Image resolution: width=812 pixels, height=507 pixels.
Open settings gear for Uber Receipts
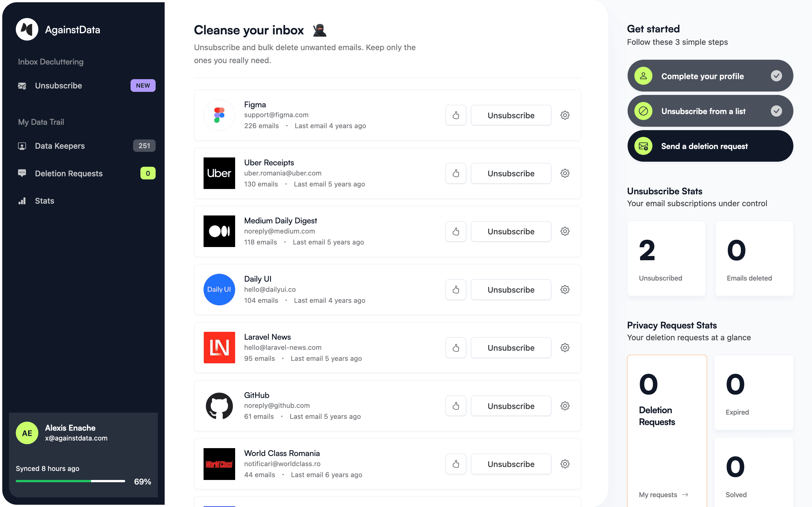click(x=565, y=173)
